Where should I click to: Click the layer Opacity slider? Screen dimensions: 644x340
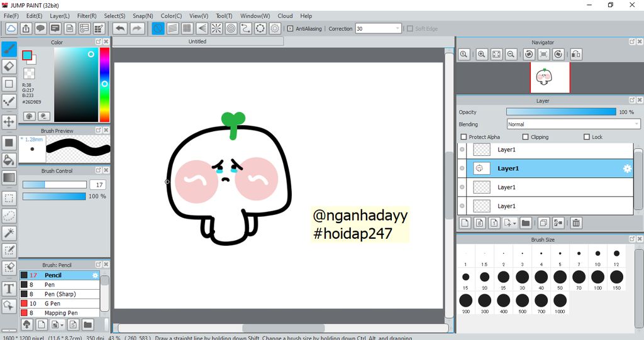(561, 112)
